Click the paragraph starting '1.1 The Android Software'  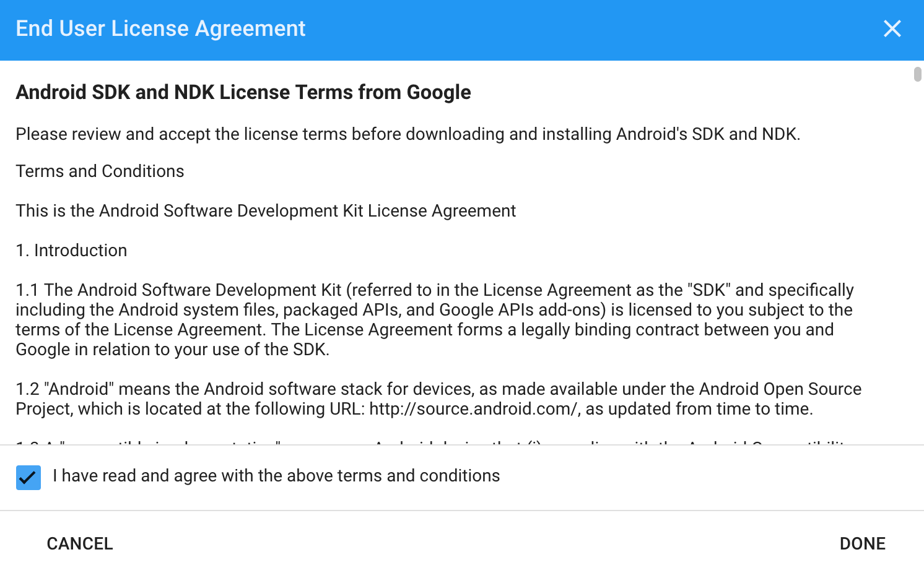click(435, 319)
